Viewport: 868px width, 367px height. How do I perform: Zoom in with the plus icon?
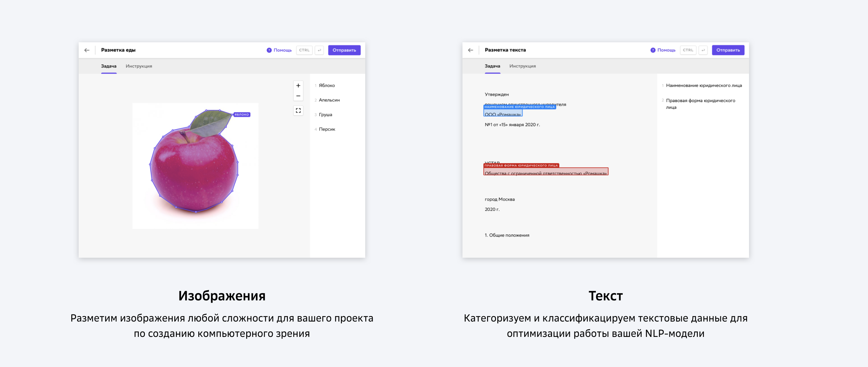pos(298,86)
